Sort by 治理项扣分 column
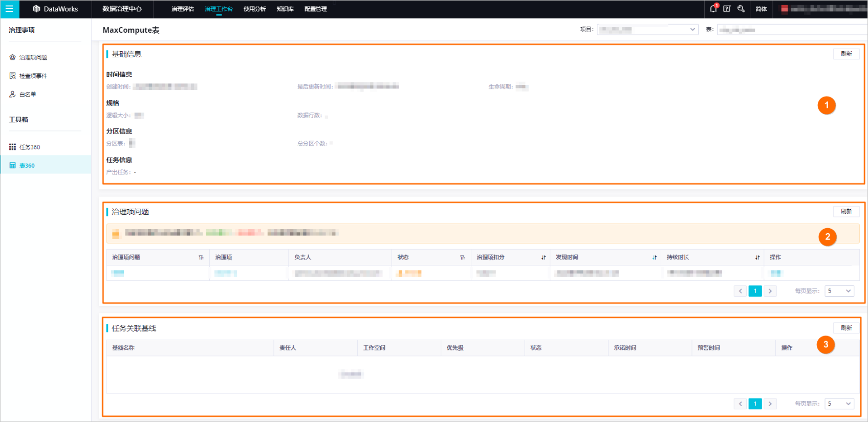Viewport: 868px width, 422px height. (x=544, y=257)
